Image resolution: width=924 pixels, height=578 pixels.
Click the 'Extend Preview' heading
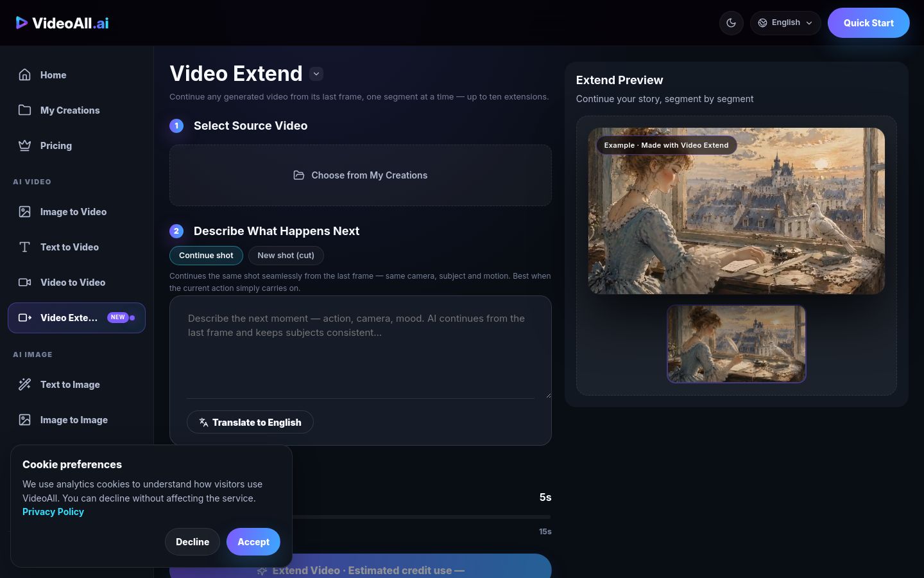[x=620, y=80]
